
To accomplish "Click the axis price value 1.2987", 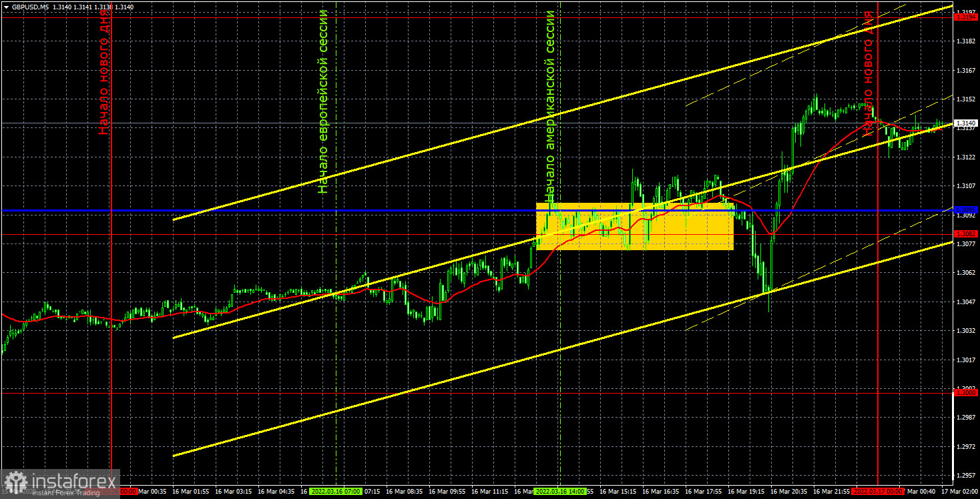I will tap(965, 418).
